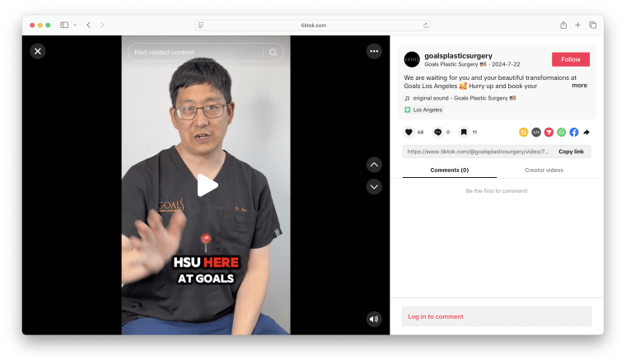The height and width of the screenshot is (364, 626).
Task: Get the embed code icon
Action: [536, 132]
